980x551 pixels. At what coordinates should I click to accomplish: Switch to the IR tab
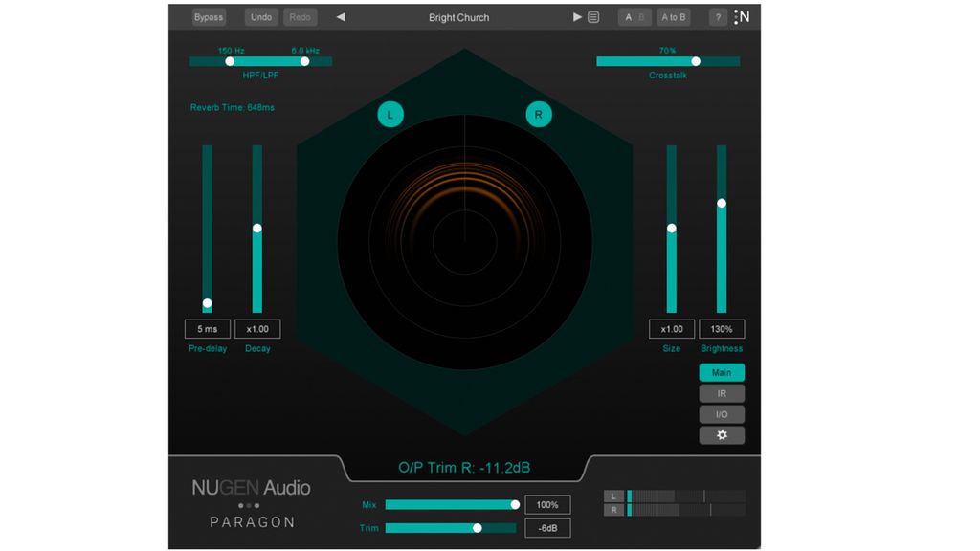click(x=722, y=393)
